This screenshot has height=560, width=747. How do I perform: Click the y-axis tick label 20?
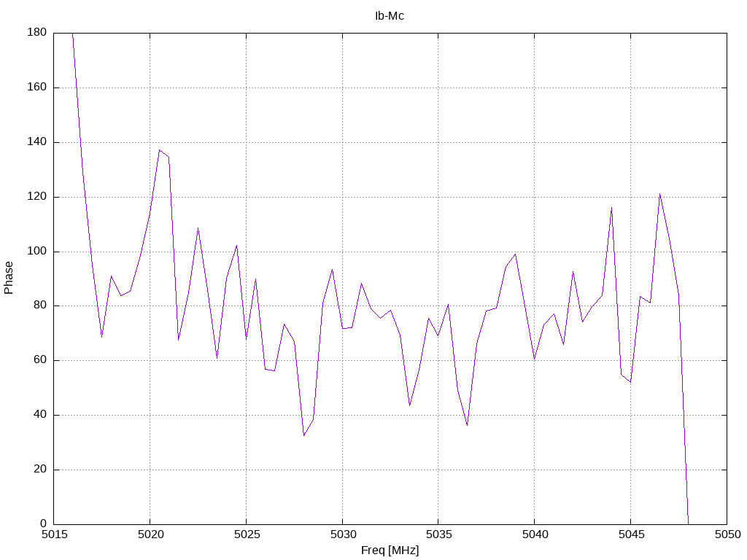[x=41, y=469]
